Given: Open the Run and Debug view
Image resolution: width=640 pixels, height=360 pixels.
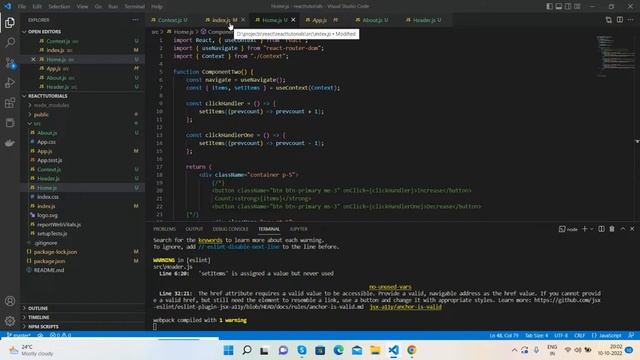Looking at the screenshot, I should [10, 82].
